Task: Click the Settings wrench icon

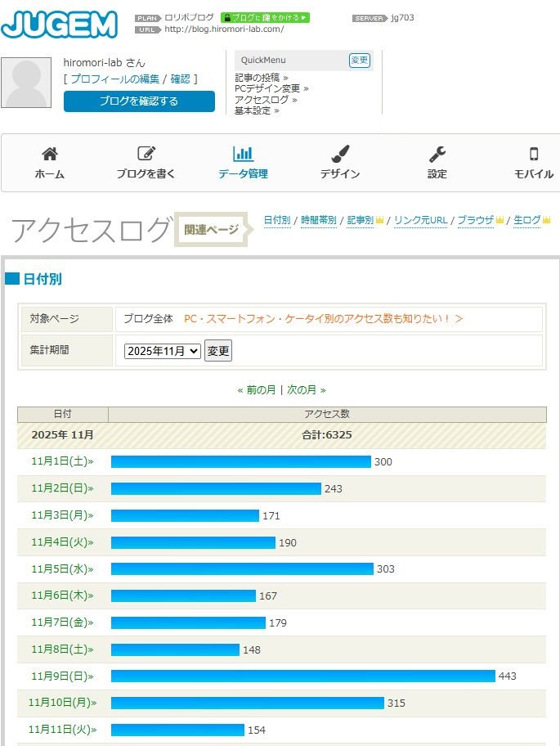Action: click(x=437, y=154)
